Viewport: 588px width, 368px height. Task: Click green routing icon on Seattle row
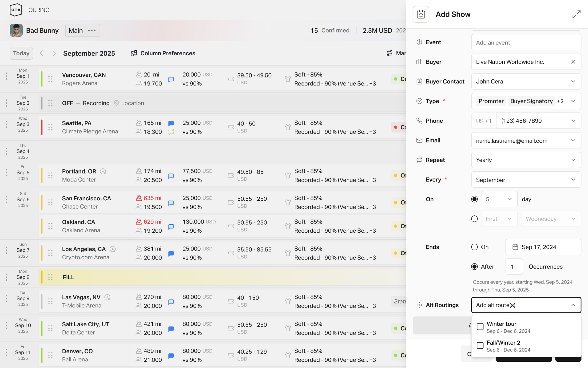tap(171, 132)
